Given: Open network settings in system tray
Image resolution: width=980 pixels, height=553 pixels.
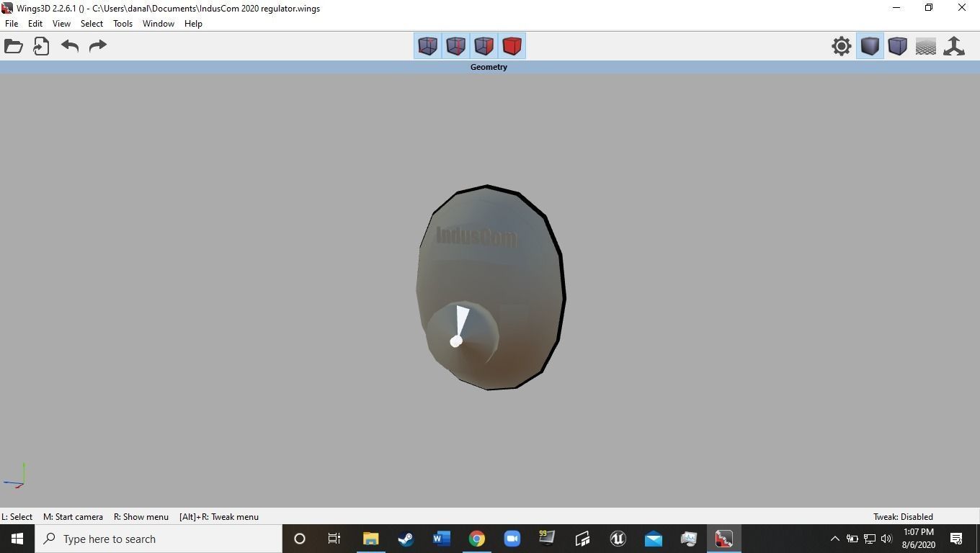Looking at the screenshot, I should coord(869,539).
